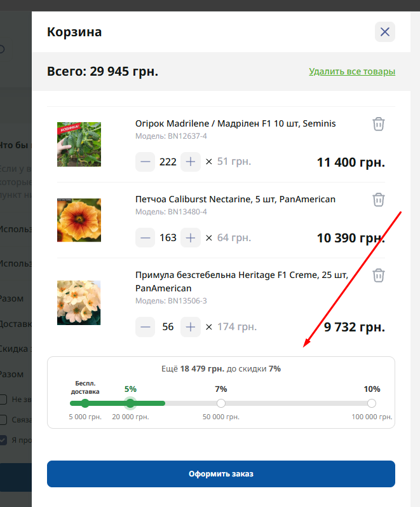Toggle the 'Связа' checkbox in background page

3,420
